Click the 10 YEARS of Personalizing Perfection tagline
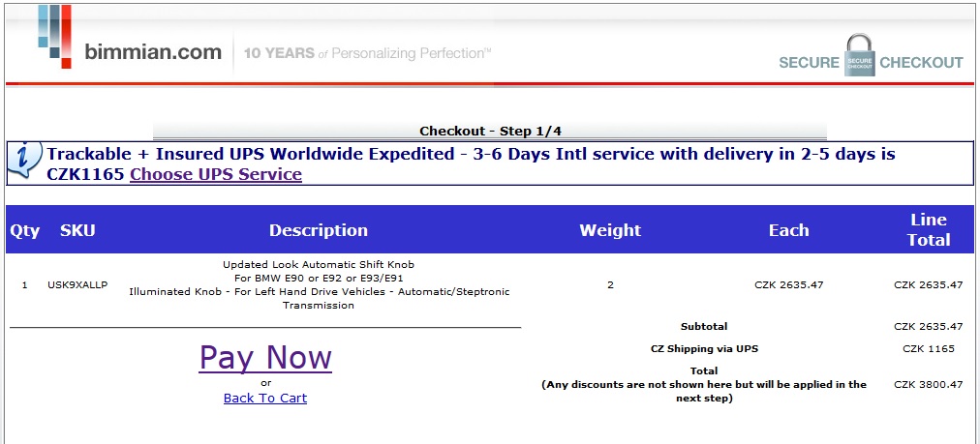 368,53
